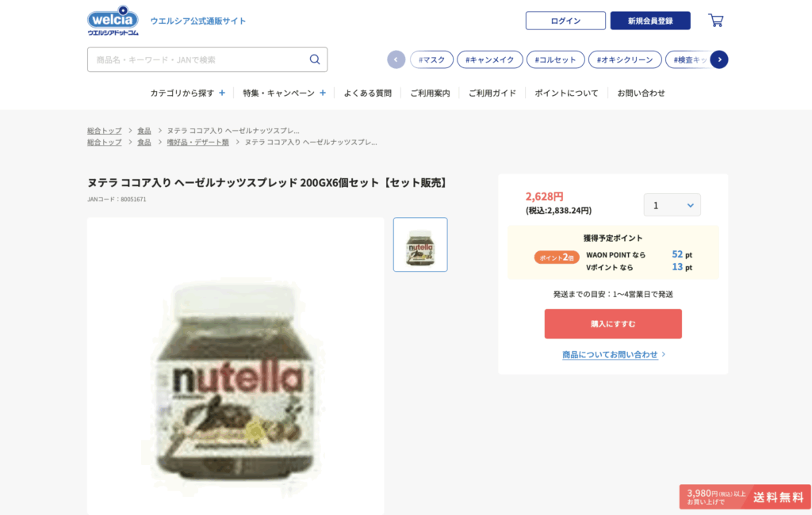
Task: Open the quantity dropdown
Action: (672, 205)
